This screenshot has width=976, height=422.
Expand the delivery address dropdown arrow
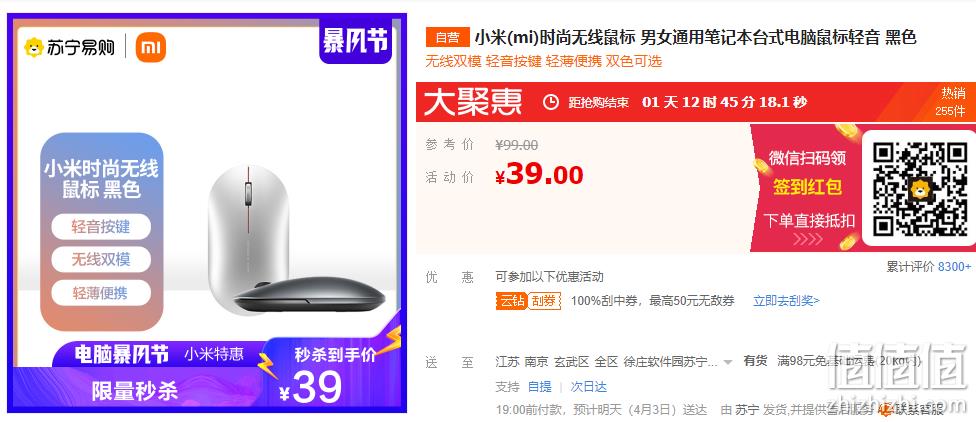point(728,362)
